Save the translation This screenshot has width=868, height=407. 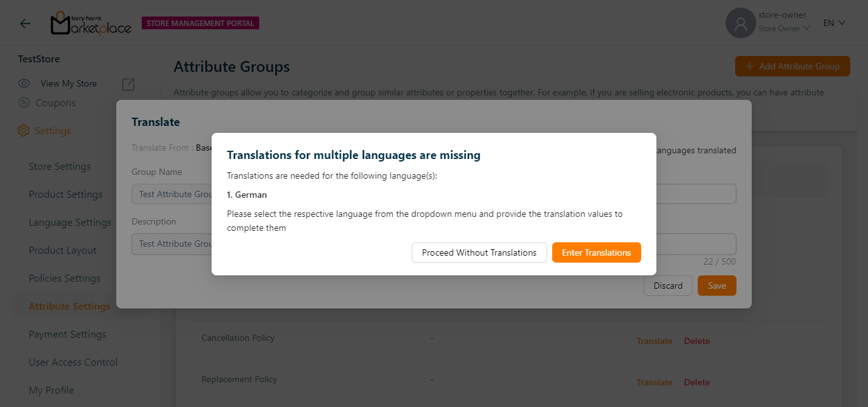pyautogui.click(x=717, y=286)
